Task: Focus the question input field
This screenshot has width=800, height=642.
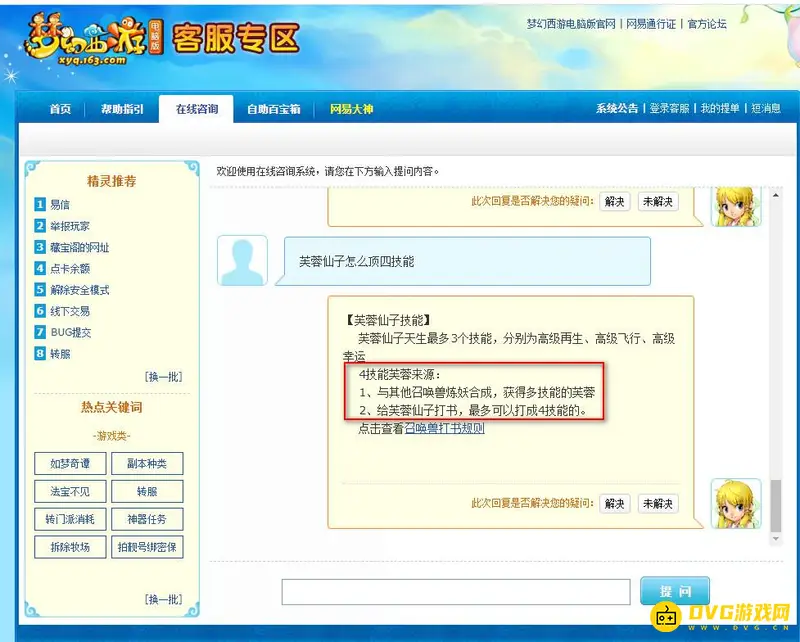Action: (456, 592)
